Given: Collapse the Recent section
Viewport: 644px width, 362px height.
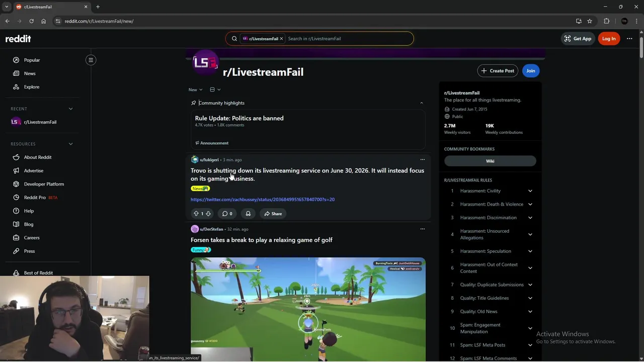Looking at the screenshot, I should (70, 109).
